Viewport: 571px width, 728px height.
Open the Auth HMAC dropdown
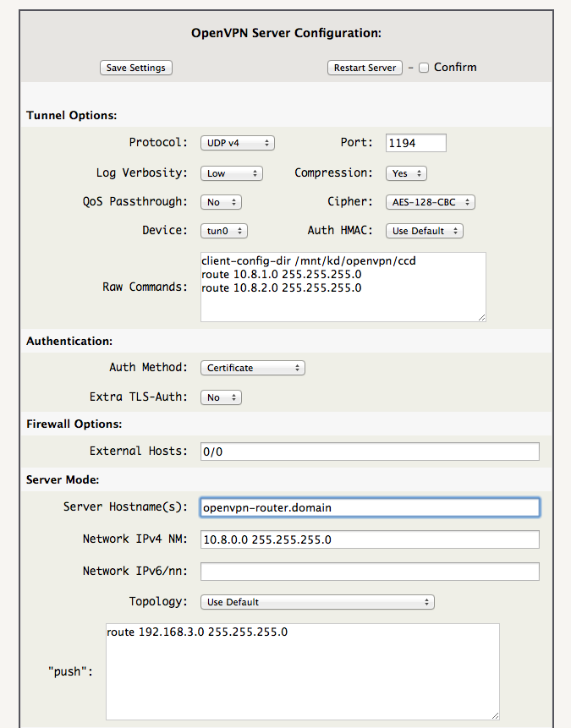coord(424,231)
